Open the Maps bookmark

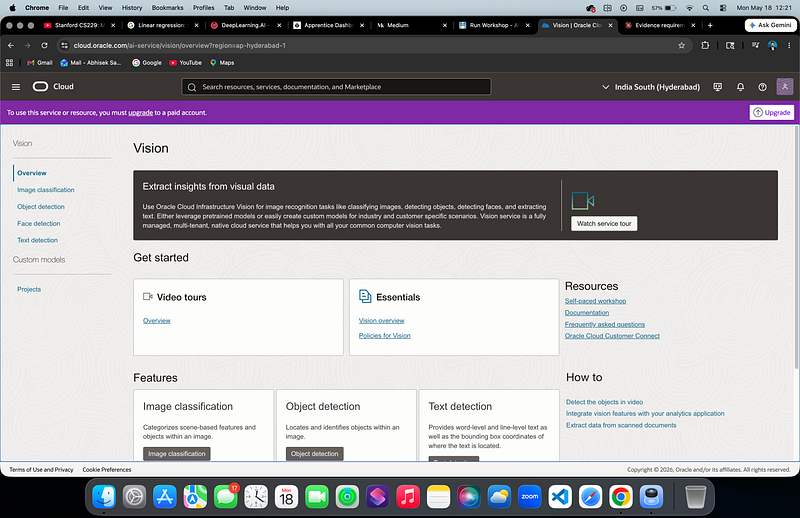(222, 63)
